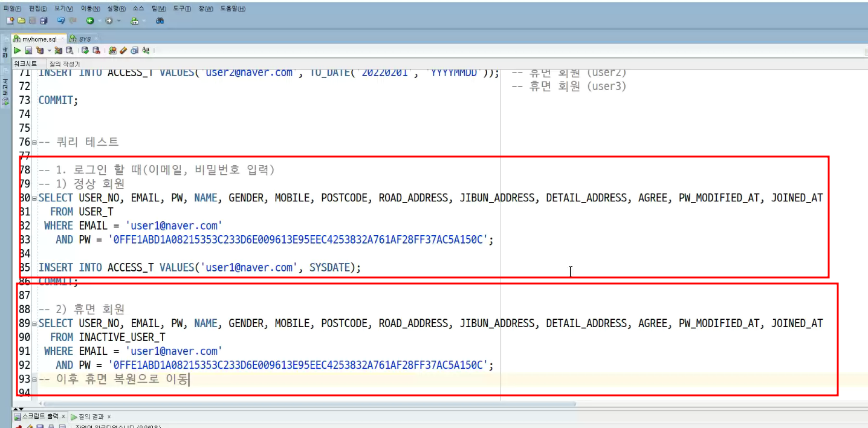Click '-- 이후 휴면 복원으로 이동' comment line

[x=113, y=380]
